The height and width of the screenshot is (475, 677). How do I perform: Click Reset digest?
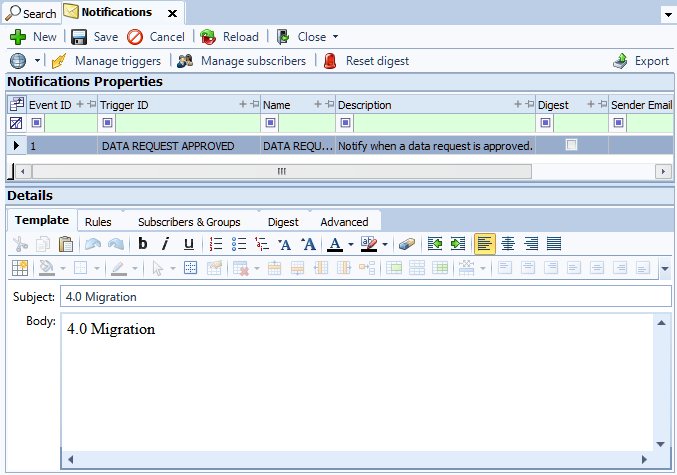366,61
